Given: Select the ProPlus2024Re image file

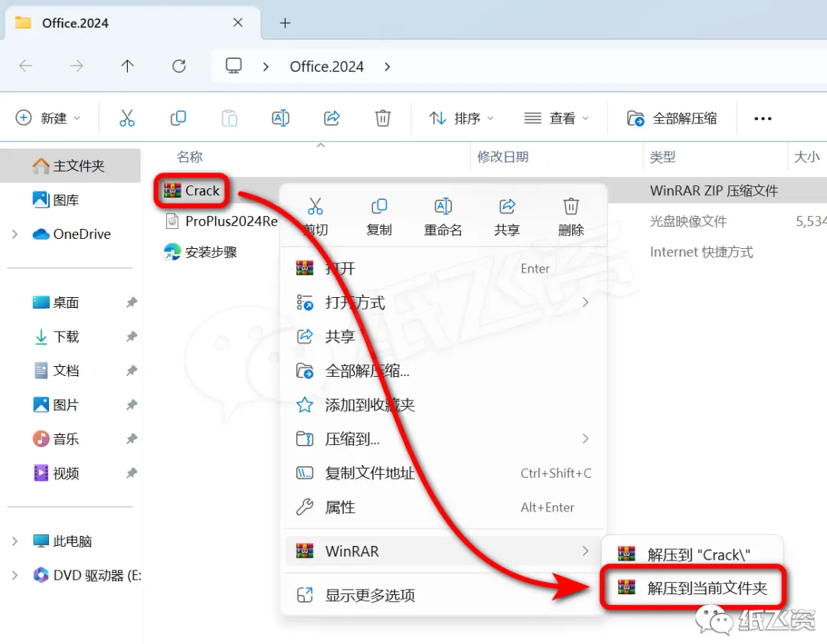Looking at the screenshot, I should pyautogui.click(x=221, y=221).
